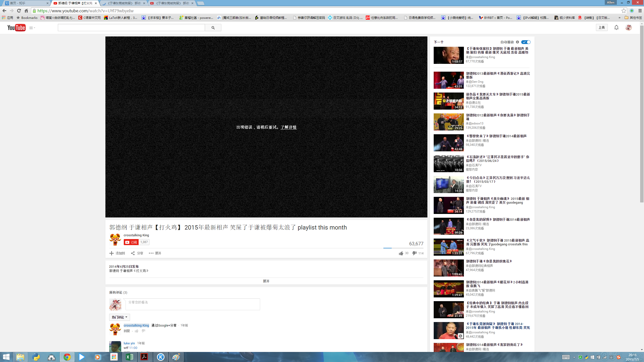This screenshot has width=644, height=362.
Task: Switch to the fourth YouTube 于谦东莞被拘留 tab
Action: click(x=172, y=3)
